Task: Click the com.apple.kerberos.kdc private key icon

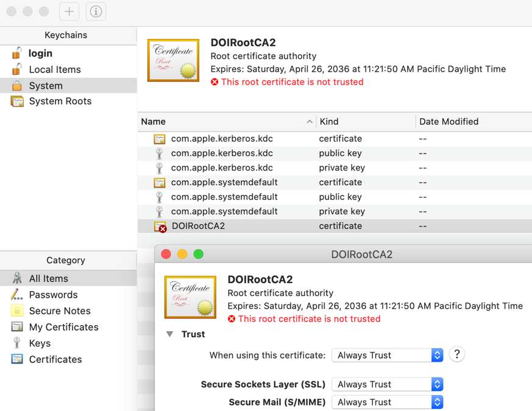Action: [x=159, y=168]
